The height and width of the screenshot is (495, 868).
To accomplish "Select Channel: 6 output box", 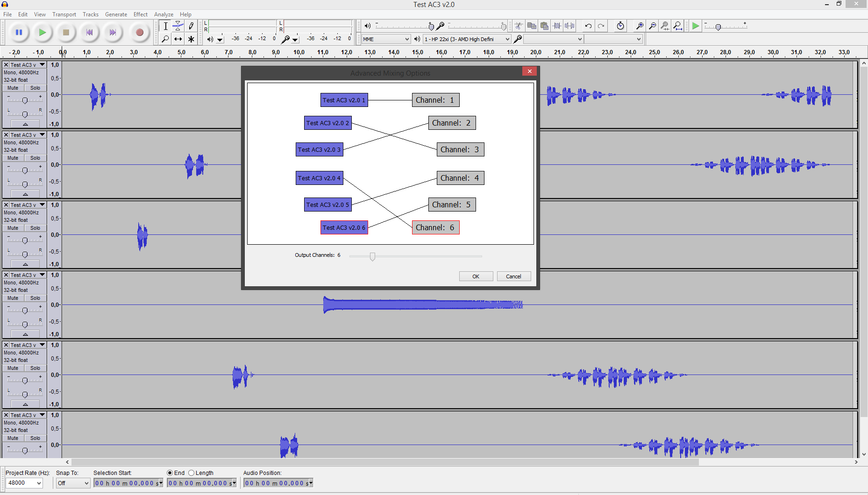I will pyautogui.click(x=435, y=227).
